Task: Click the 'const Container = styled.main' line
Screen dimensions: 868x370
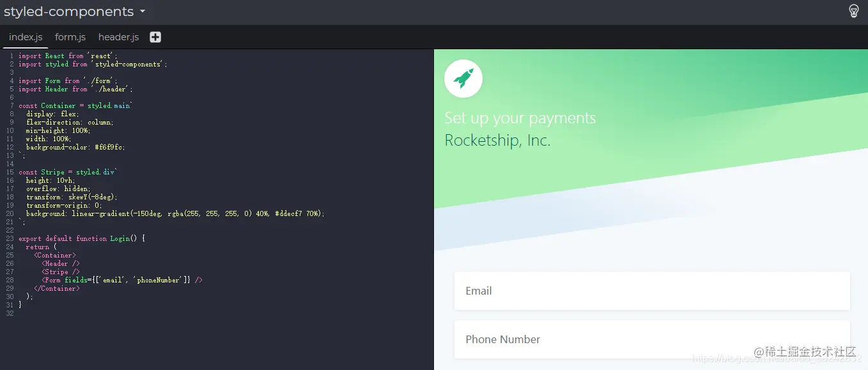Action: [x=75, y=106]
